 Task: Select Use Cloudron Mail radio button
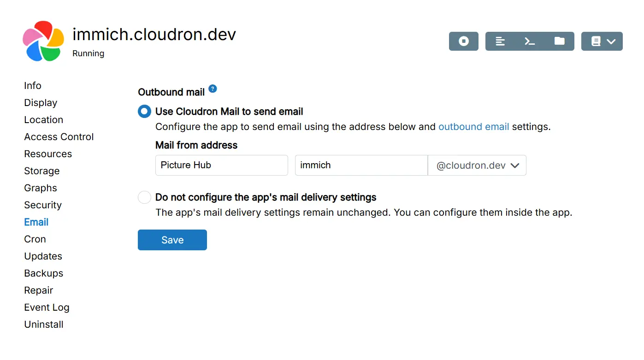click(x=144, y=112)
